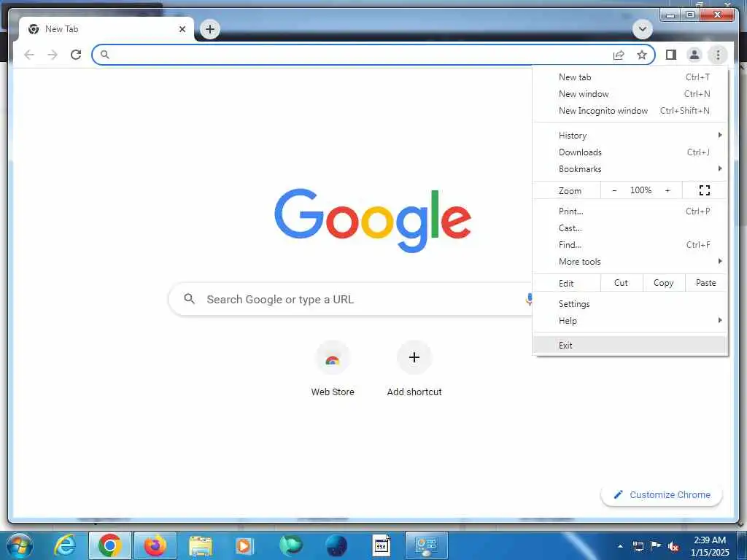Open the document window icon in taskbar
The width and height of the screenshot is (747, 560).
[381, 545]
